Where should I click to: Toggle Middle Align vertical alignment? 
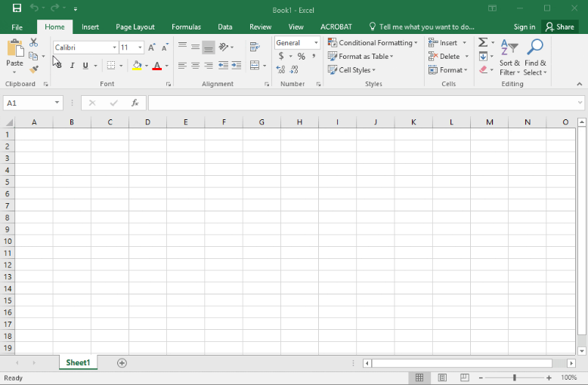(x=196, y=47)
